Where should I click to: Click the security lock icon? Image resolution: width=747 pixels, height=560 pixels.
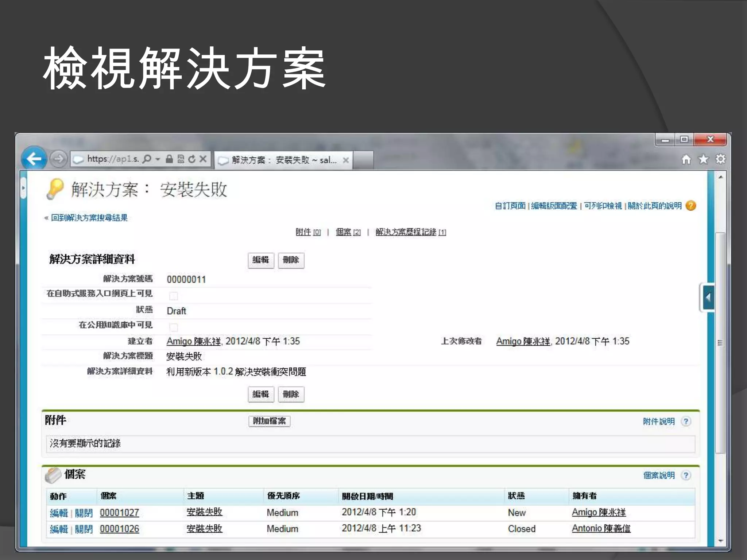pos(169,159)
